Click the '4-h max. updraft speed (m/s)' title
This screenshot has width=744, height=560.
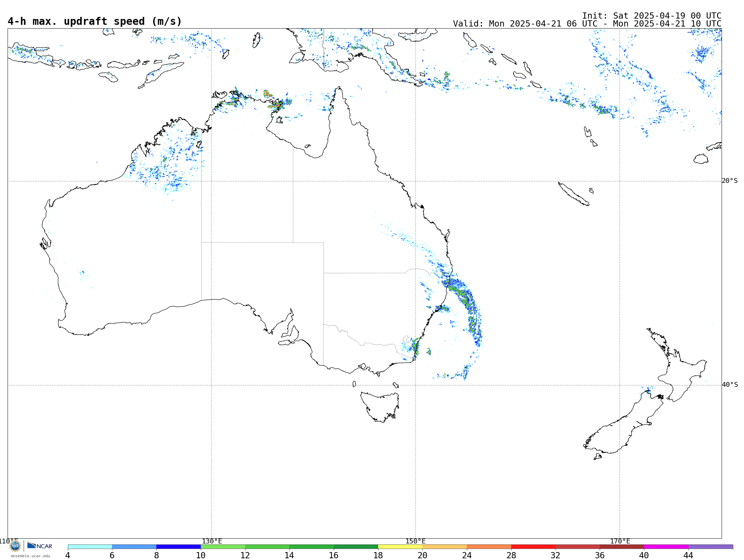[x=95, y=21]
